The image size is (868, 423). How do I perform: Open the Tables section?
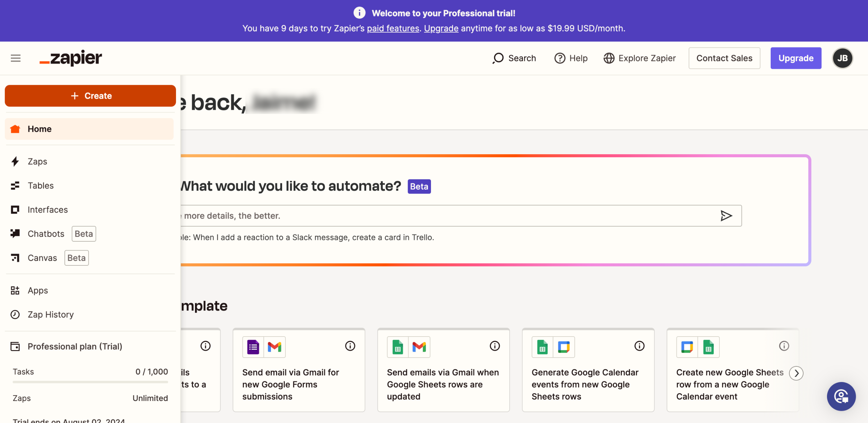[x=40, y=186]
